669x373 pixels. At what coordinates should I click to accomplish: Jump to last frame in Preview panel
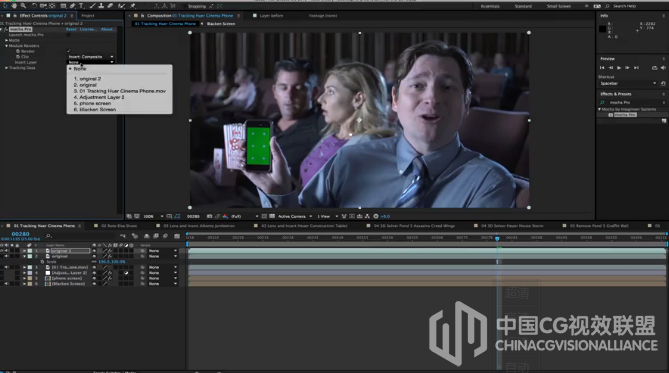point(636,68)
